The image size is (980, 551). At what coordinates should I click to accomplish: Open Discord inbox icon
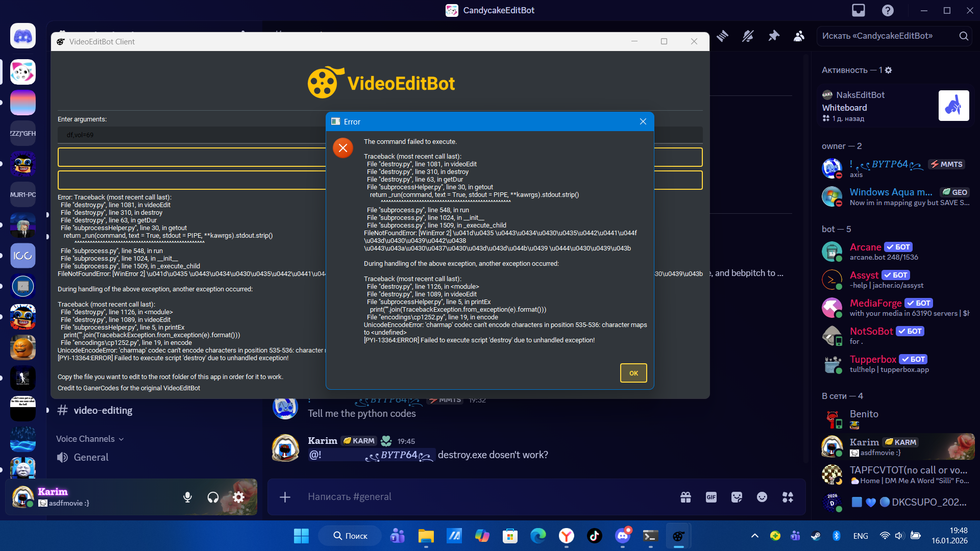coord(859,10)
